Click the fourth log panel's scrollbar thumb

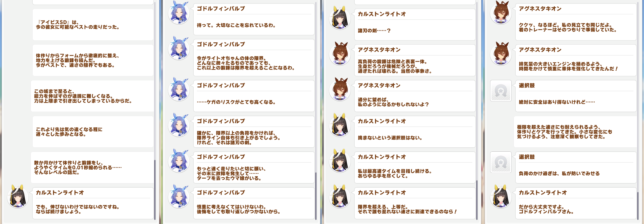click(x=638, y=206)
